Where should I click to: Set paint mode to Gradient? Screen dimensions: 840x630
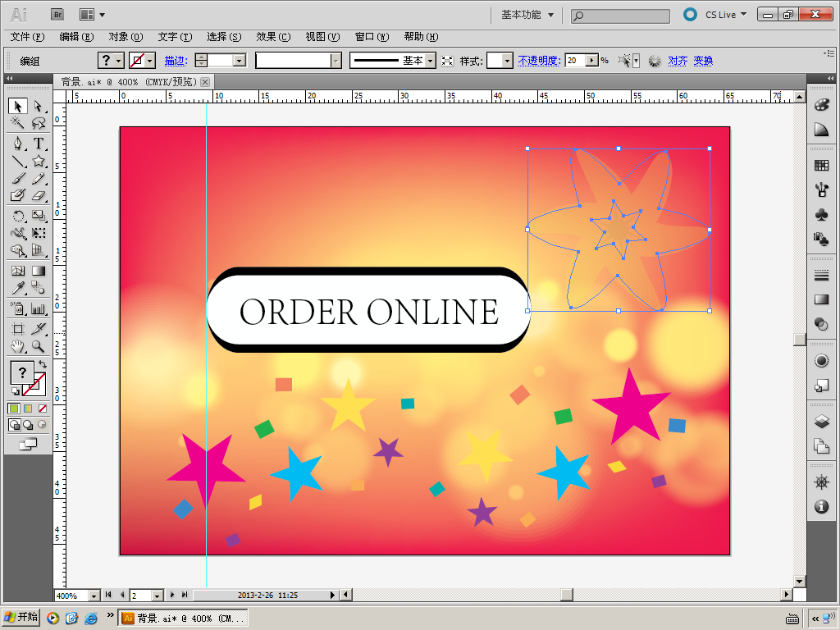28,409
